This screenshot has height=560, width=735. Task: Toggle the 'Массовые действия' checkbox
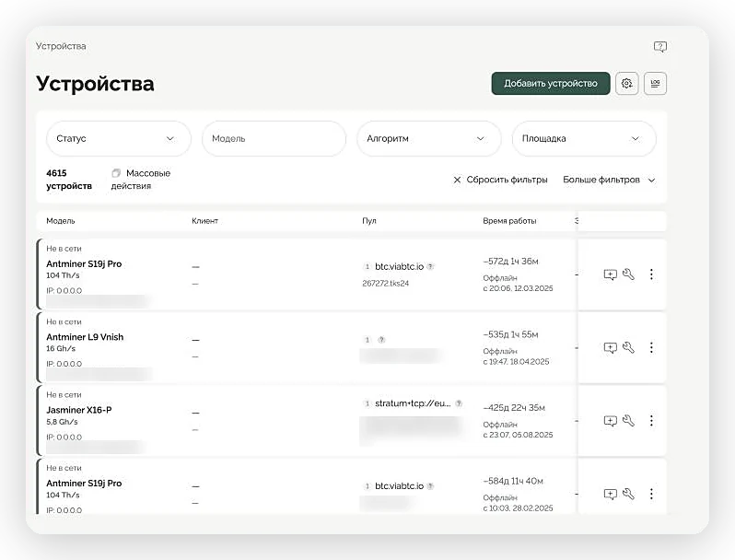[116, 173]
